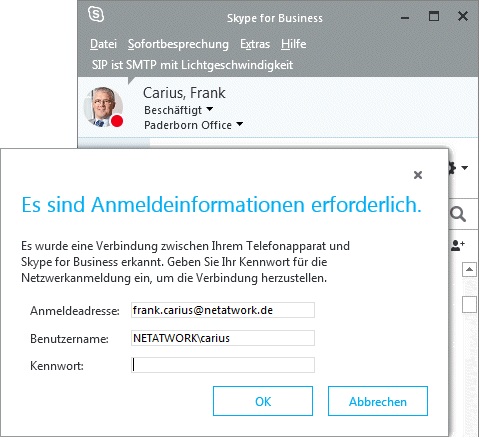This screenshot has width=479, height=437.
Task: Open the Hilfe menu
Action: (x=293, y=44)
